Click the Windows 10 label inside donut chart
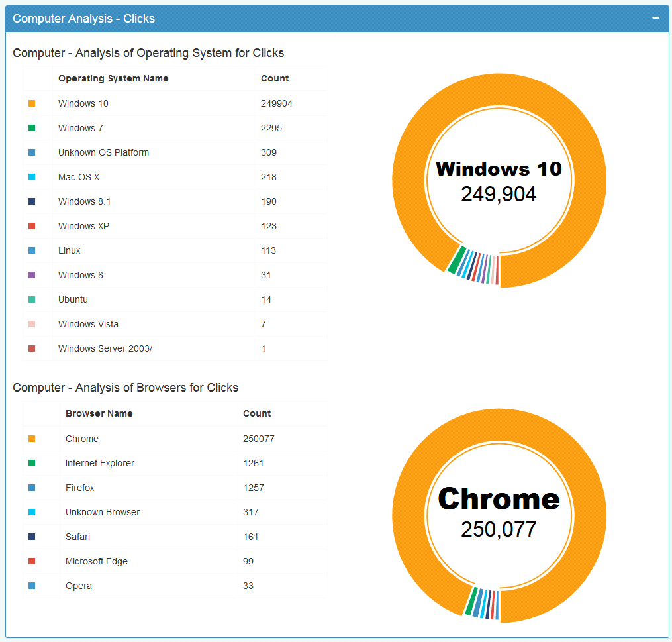 tap(499, 169)
